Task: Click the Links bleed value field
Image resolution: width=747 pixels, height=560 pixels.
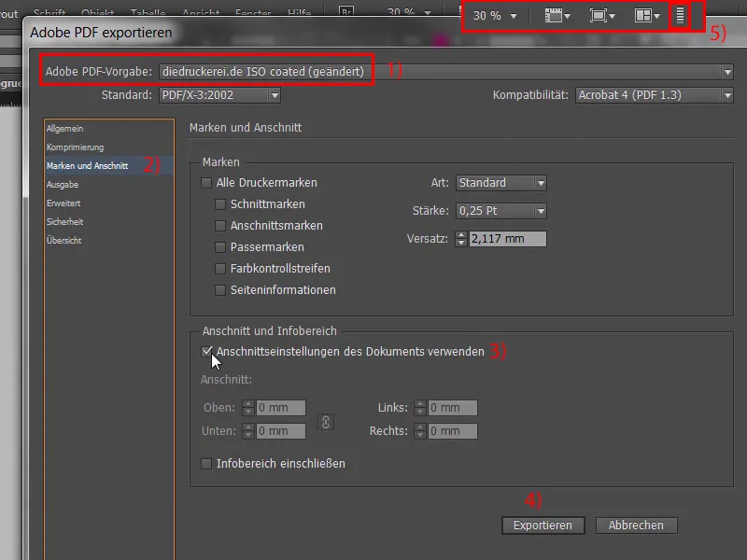Action: click(453, 408)
